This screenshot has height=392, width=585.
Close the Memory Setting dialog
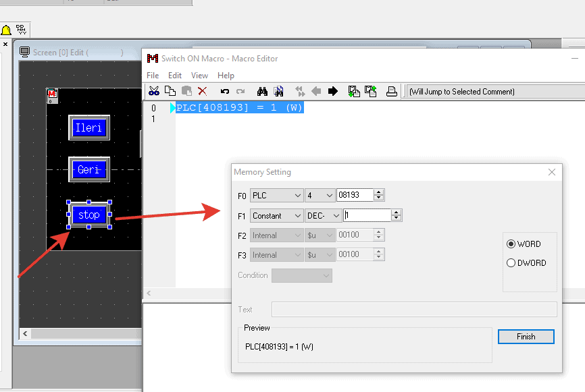[552, 172]
